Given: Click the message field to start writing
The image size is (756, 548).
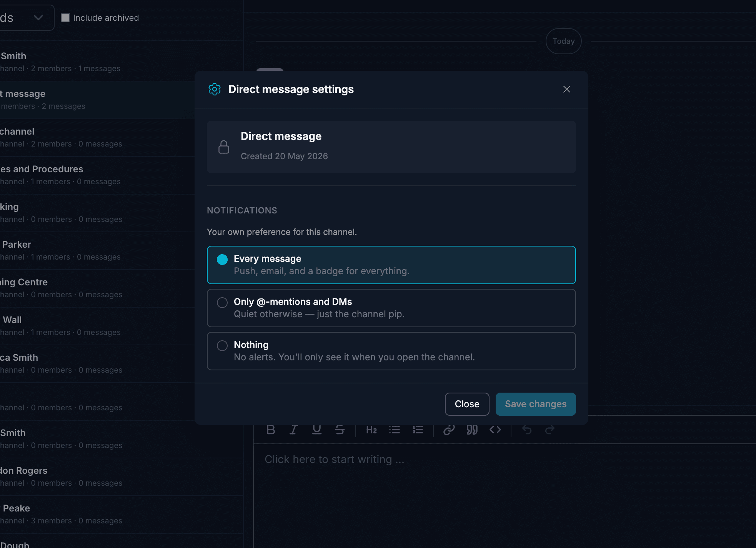Looking at the screenshot, I should tap(505, 496).
